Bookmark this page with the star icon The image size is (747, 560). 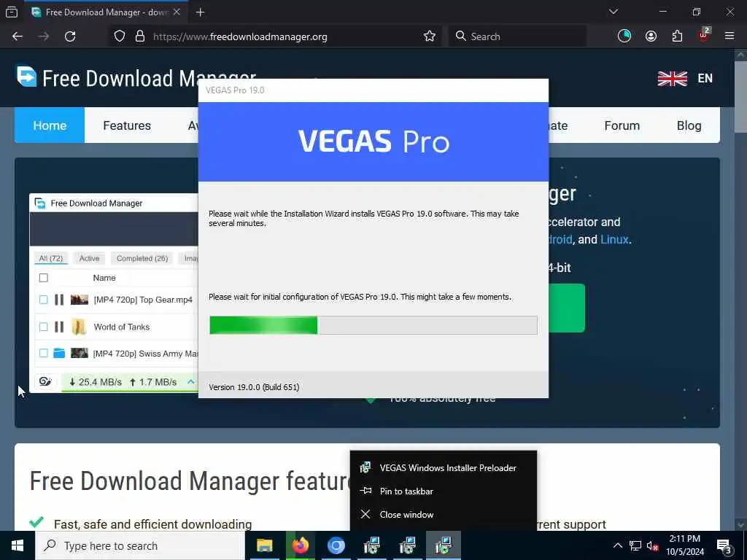coord(429,36)
